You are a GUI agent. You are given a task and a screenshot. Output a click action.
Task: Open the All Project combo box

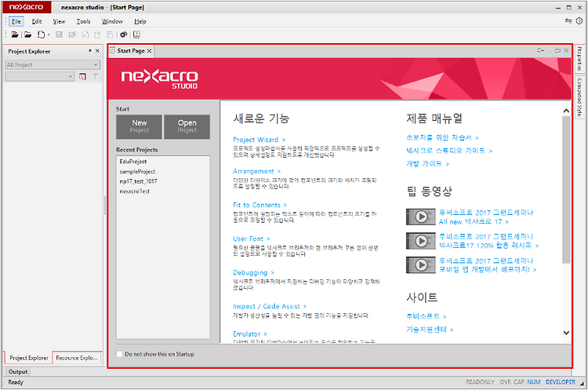tap(53, 64)
